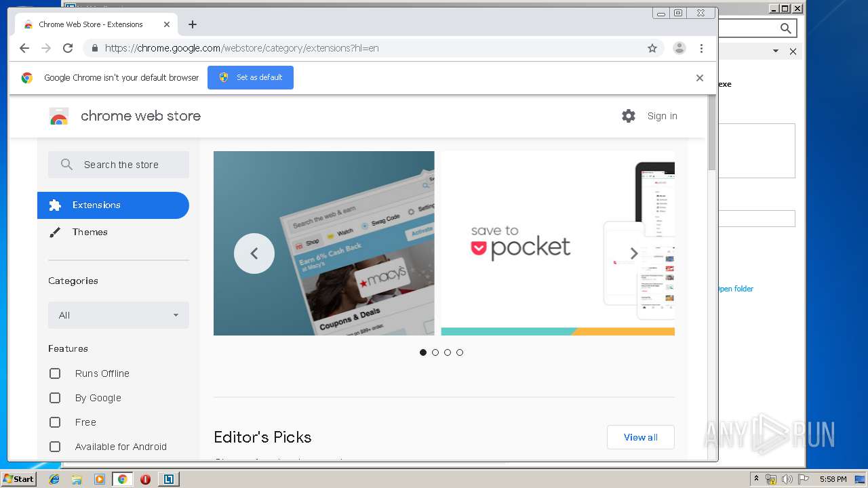
Task: Select the first carousel dot
Action: (423, 352)
